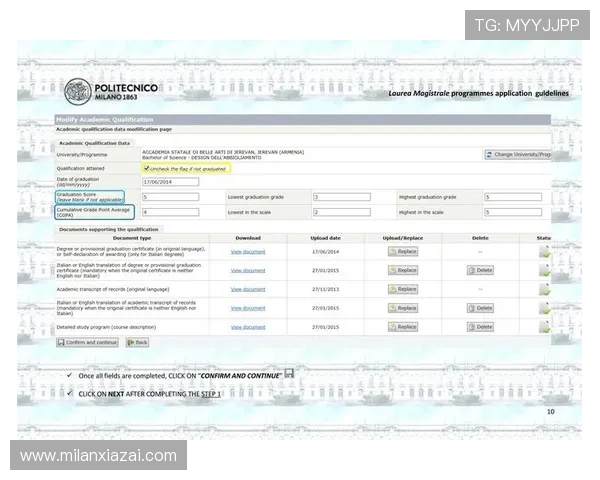Uncheck the Qualification attained checkbox
The height and width of the screenshot is (480, 600).
147,169
